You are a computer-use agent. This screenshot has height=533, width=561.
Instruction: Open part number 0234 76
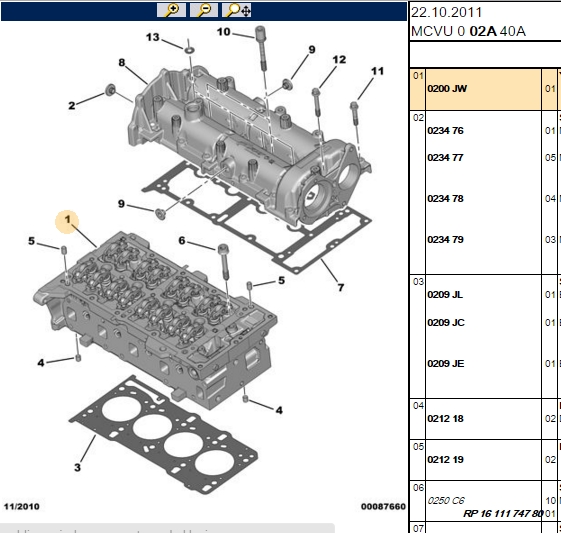pos(445,131)
